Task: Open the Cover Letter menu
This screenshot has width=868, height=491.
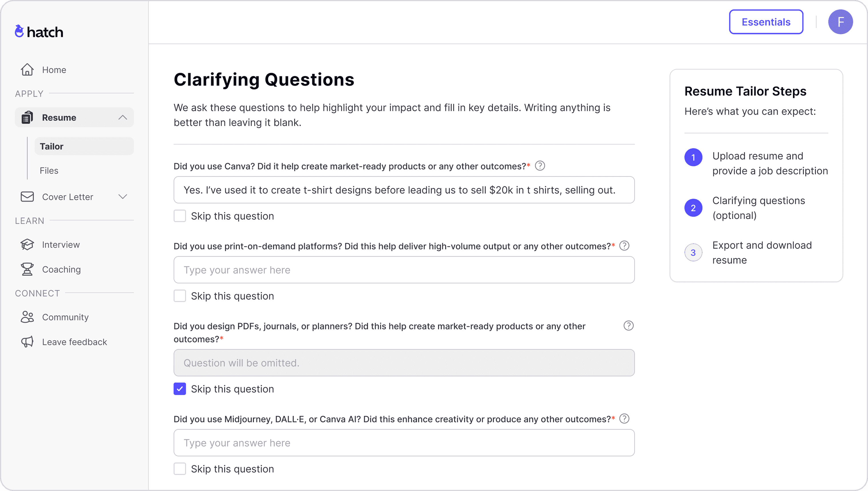Action: tap(67, 197)
